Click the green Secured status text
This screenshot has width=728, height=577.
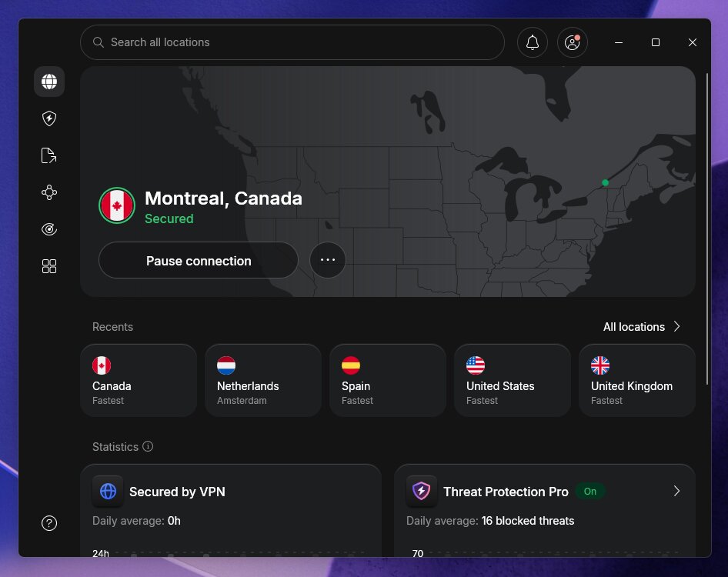pos(169,218)
